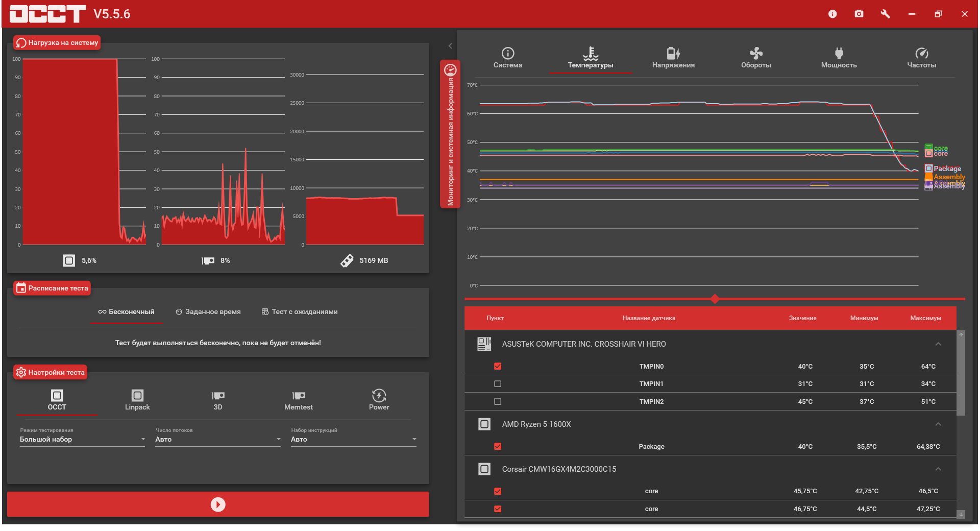This screenshot has width=980, height=531.
Task: Click the CPU icon beside AMD Ryzen 5 1600X
Action: click(484, 424)
